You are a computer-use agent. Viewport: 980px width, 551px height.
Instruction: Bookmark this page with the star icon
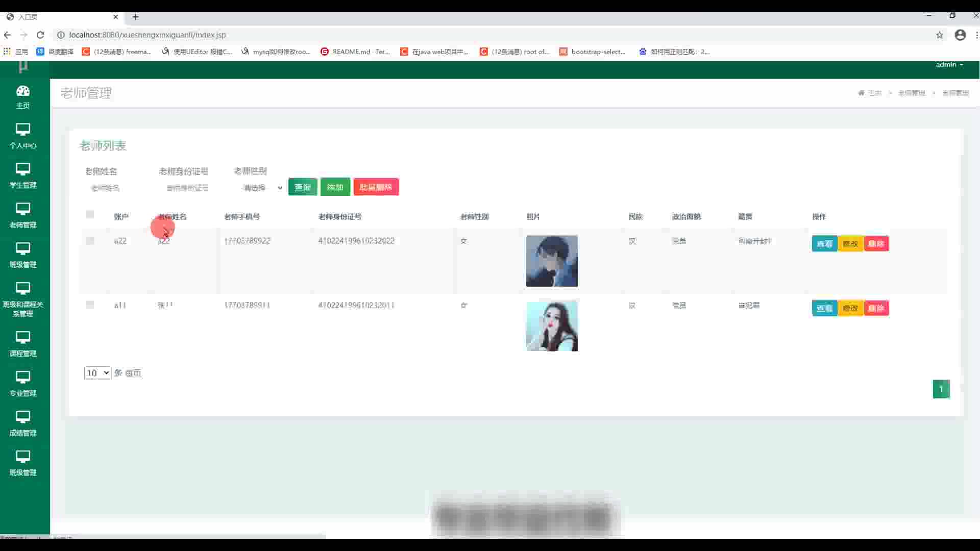[x=940, y=35]
